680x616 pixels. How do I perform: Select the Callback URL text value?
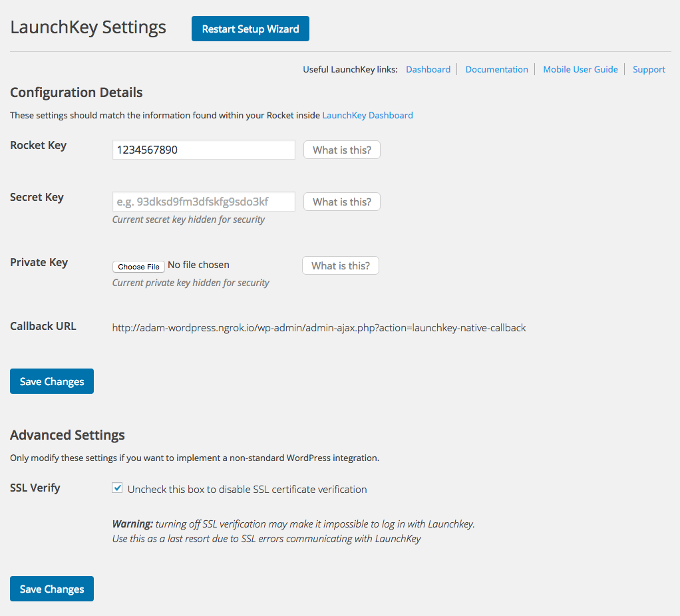point(319,328)
